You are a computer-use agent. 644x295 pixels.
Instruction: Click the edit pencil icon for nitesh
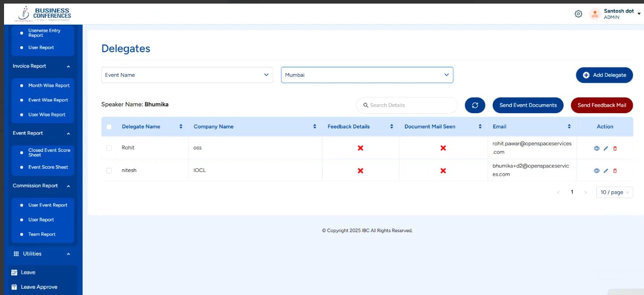[x=606, y=171]
